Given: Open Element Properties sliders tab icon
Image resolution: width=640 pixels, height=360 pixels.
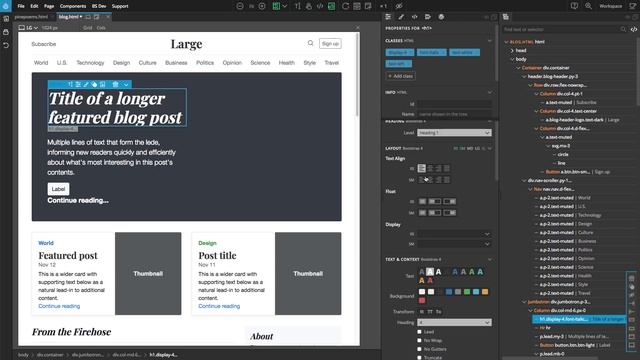Looking at the screenshot, I should tap(388, 17).
